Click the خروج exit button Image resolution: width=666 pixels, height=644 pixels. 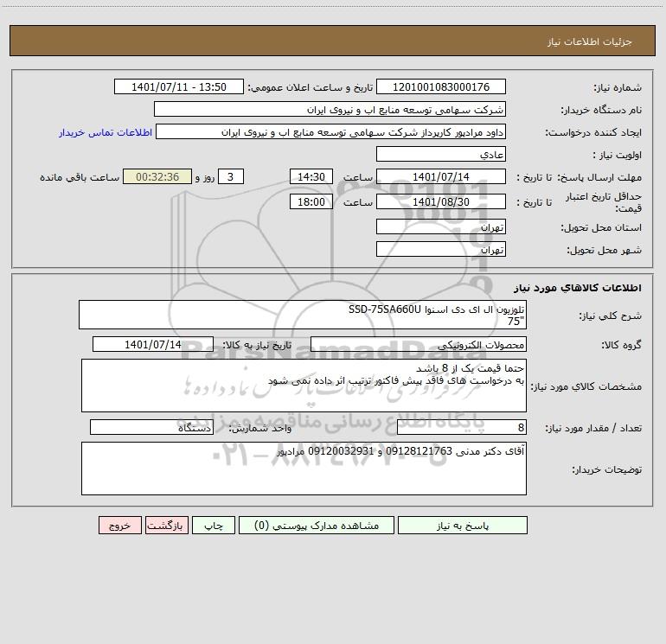tap(119, 526)
